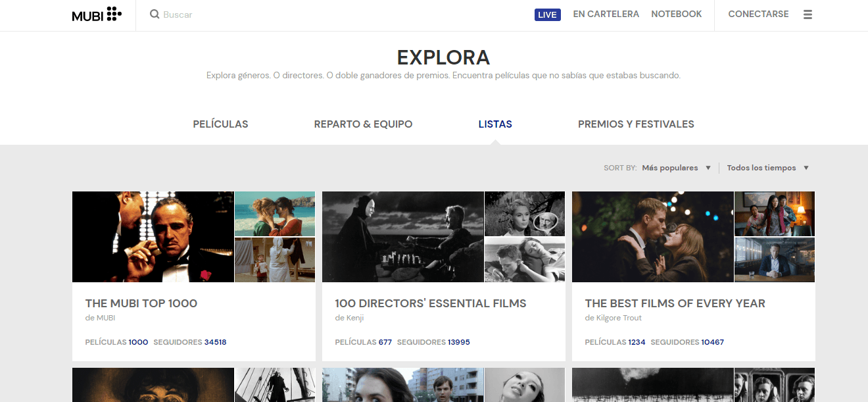Select the LISTAS tab
This screenshot has width=868, height=402.
click(495, 124)
